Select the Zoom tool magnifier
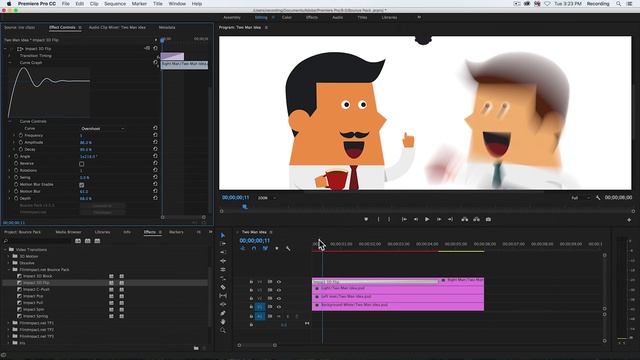This screenshot has width=640, height=360. (222, 330)
